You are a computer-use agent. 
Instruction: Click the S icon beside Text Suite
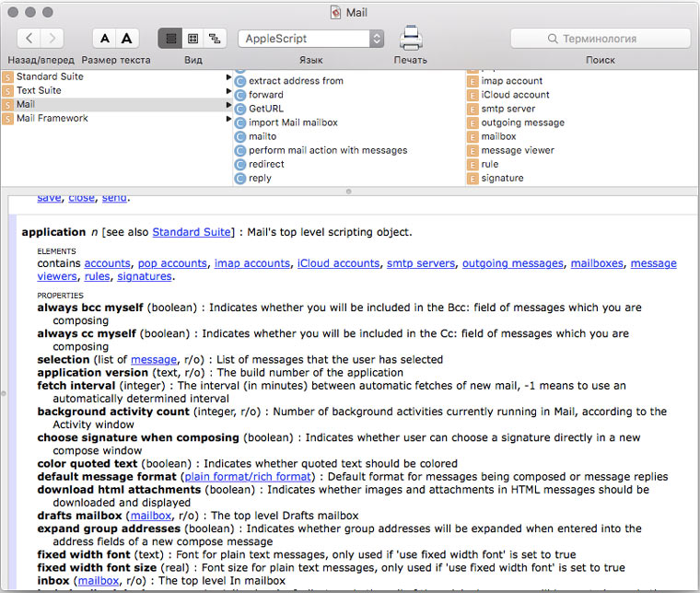[x=7, y=91]
